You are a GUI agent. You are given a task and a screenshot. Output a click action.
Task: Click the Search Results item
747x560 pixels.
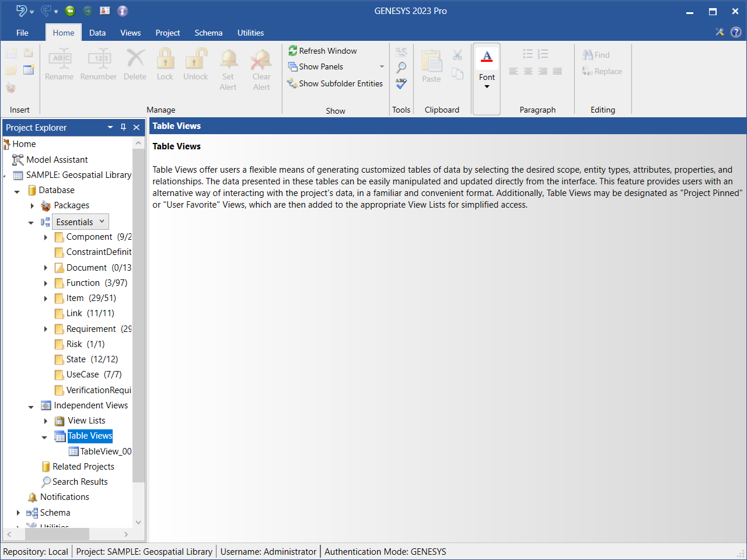(80, 482)
